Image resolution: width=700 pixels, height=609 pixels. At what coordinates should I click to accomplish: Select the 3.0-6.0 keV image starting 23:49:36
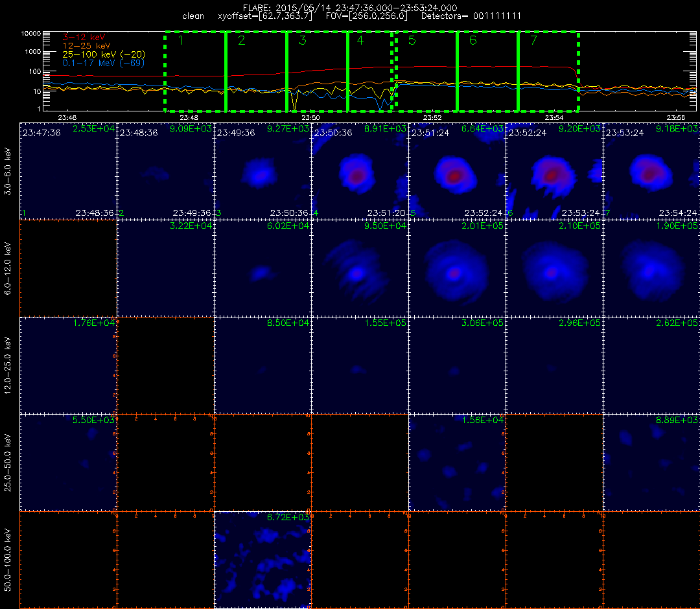263,171
